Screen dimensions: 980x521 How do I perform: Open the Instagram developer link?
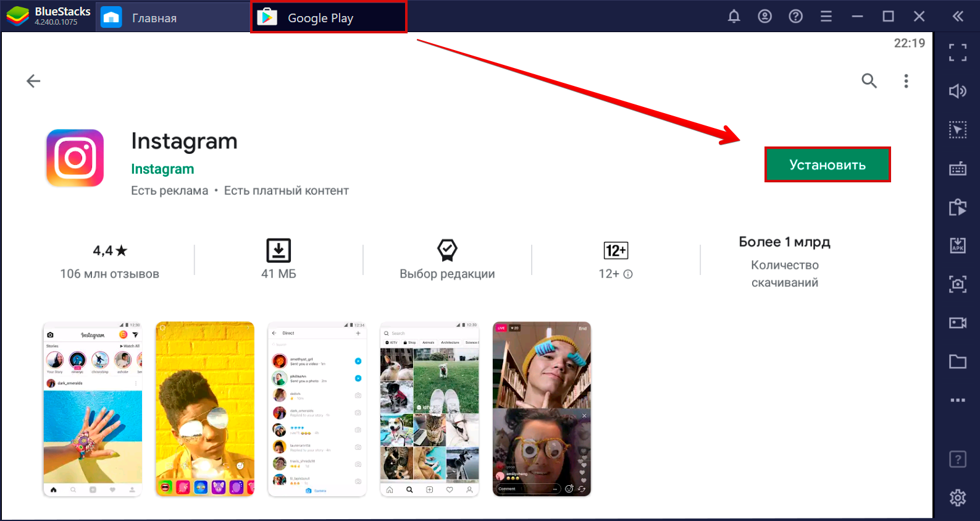[162, 169]
